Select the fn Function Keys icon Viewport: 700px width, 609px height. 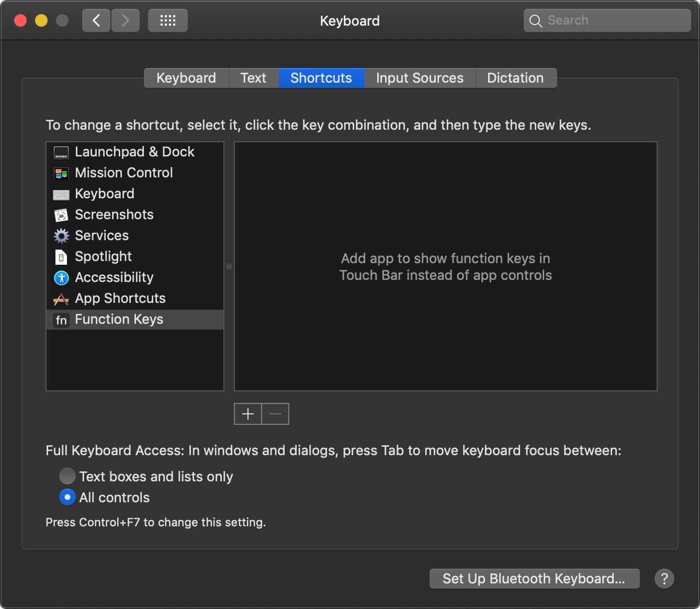(61, 320)
